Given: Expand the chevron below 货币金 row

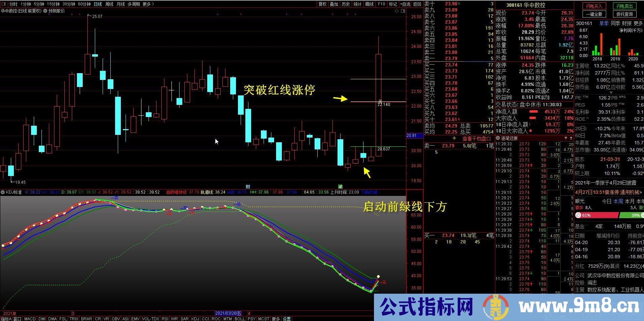Looking at the screenshot, I should (611, 92).
